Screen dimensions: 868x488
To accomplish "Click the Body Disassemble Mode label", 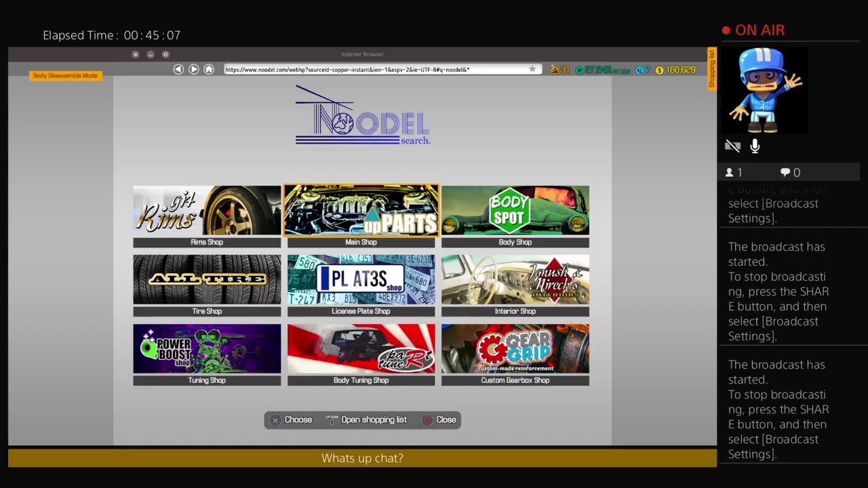I will 66,76.
